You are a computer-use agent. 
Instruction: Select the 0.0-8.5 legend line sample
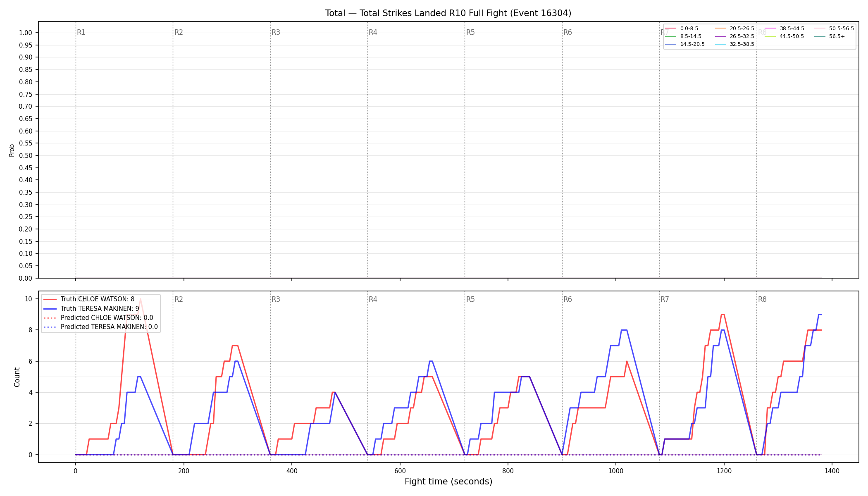tap(671, 29)
